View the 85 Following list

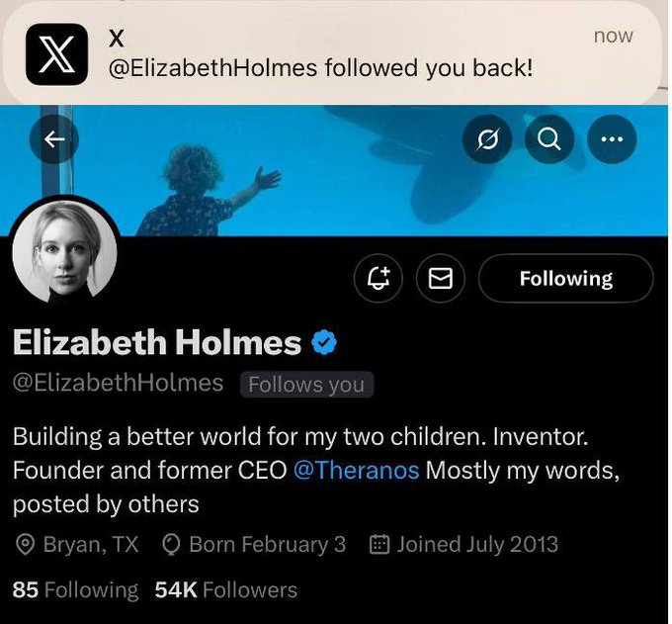point(75,590)
